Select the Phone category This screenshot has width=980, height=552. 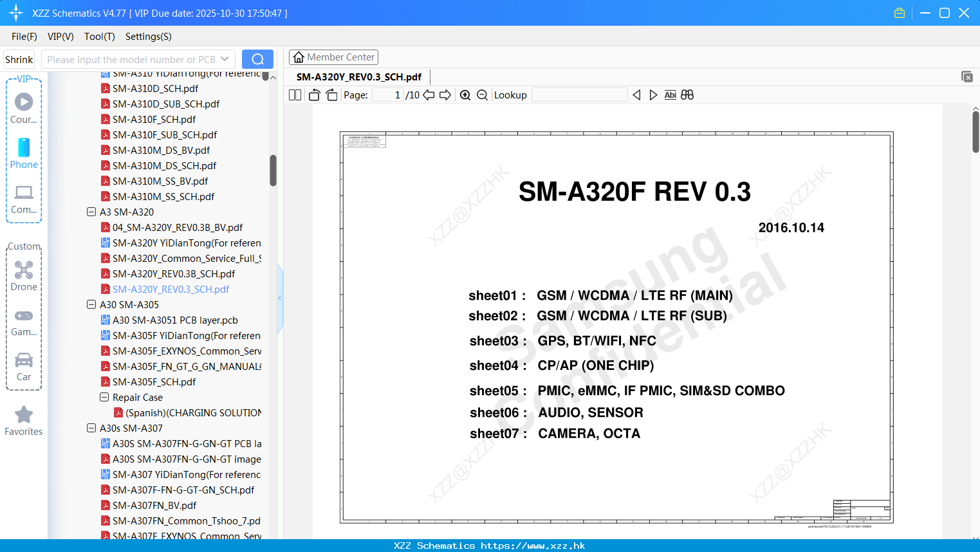(24, 153)
